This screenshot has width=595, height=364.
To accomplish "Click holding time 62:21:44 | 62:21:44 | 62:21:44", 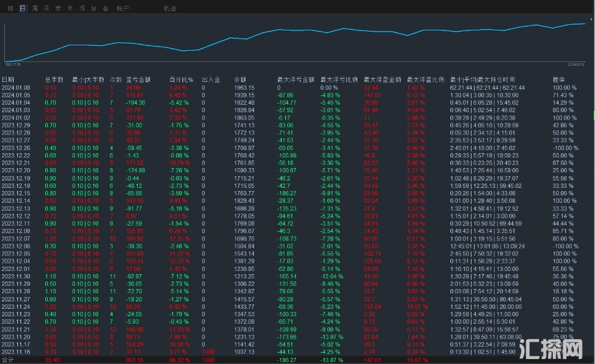I will 488,87.
